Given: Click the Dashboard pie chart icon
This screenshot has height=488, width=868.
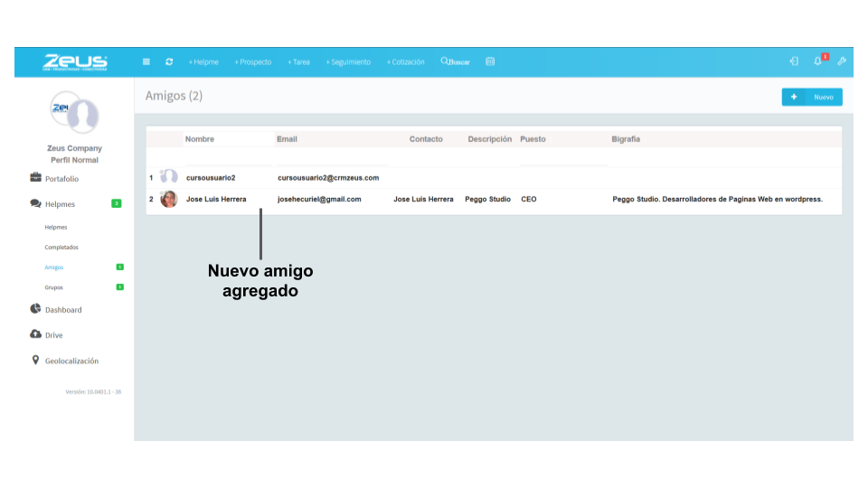Looking at the screenshot, I should coord(35,308).
